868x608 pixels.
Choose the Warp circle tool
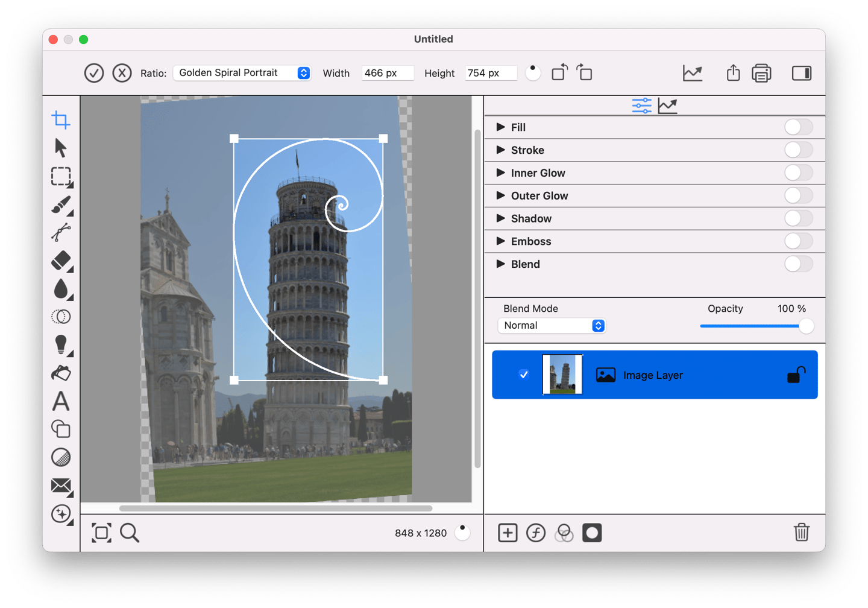point(61,317)
